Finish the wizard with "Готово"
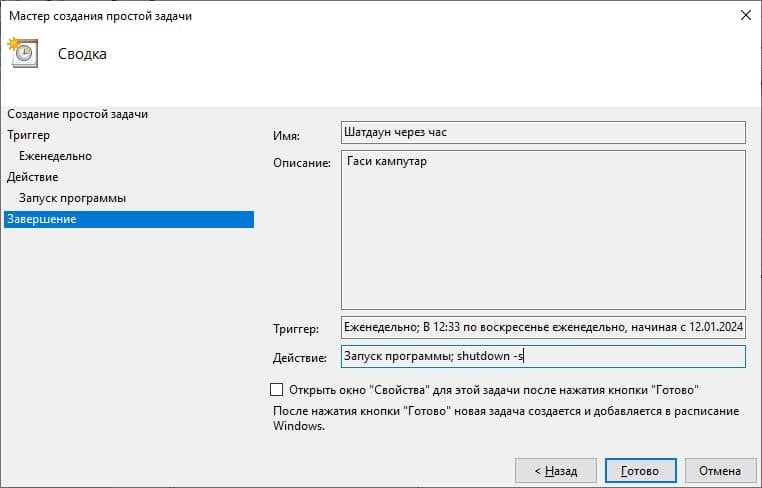762x488 pixels. point(641,471)
